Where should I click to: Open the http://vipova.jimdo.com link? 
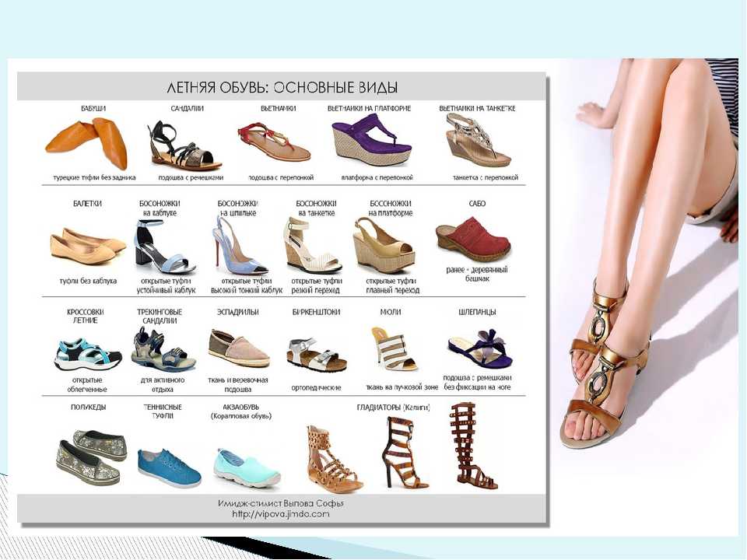point(281,514)
